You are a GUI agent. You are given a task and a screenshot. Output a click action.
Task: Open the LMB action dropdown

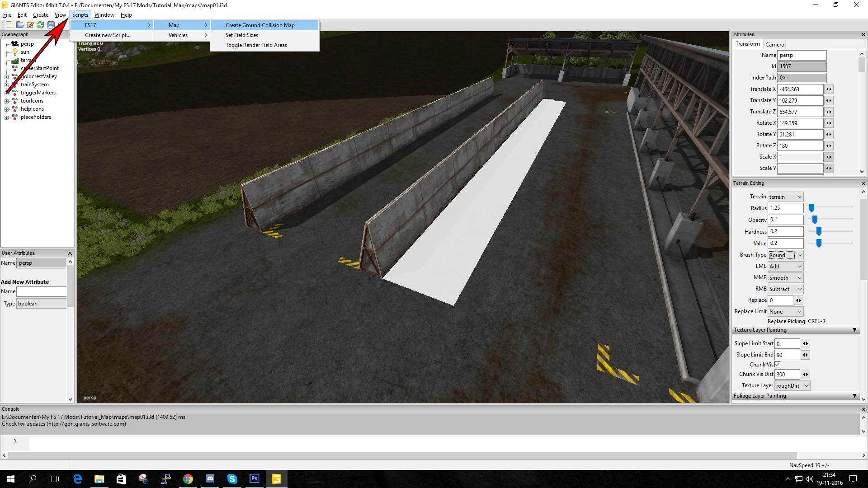point(785,267)
